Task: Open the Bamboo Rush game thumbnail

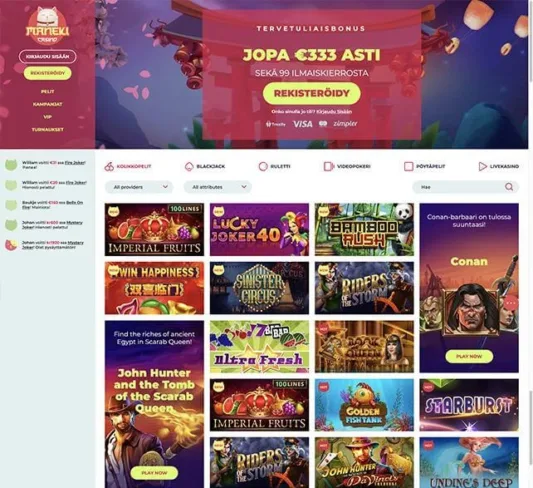Action: 364,229
